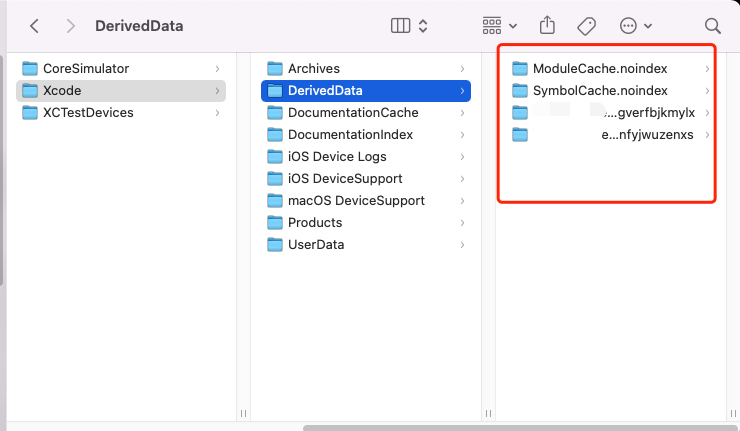Click the SymbolCache.noindex folder icon
Screen dimensions: 740x431
520,90
